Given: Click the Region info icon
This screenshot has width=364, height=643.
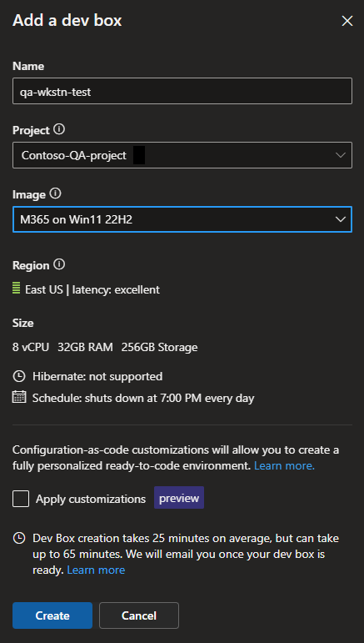Looking at the screenshot, I should pos(59,264).
